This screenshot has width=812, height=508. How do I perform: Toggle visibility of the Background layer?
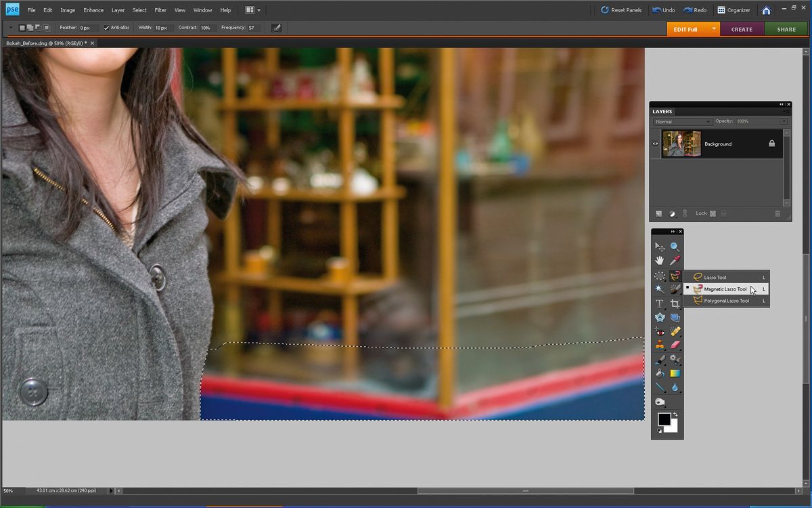point(654,144)
